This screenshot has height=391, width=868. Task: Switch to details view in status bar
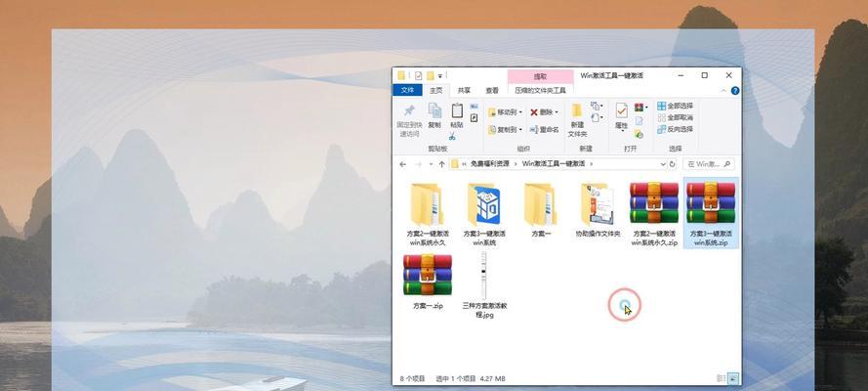(722, 378)
